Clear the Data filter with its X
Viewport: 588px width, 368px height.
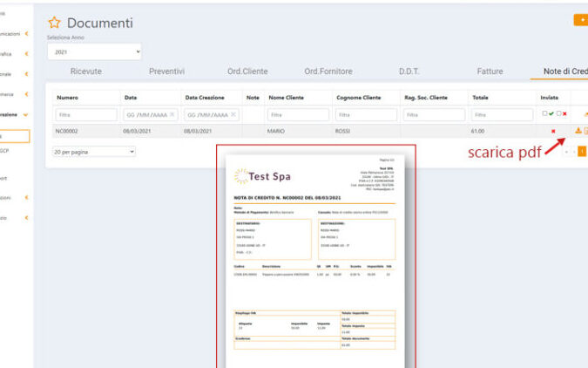pyautogui.click(x=172, y=114)
